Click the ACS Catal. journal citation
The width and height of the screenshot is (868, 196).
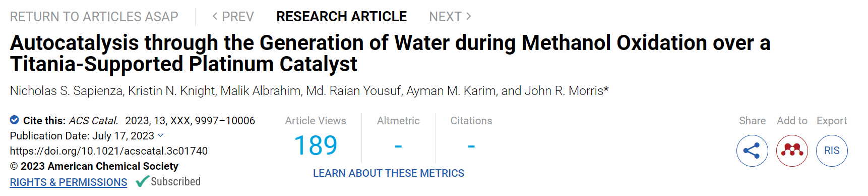click(93, 121)
